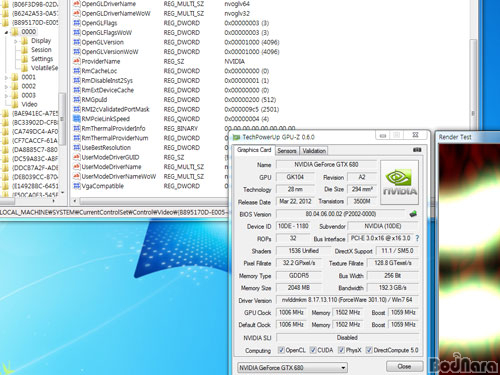The width and height of the screenshot is (500, 375).
Task: Click the NVIDIA logo in GPU-Z
Action: pos(399,182)
